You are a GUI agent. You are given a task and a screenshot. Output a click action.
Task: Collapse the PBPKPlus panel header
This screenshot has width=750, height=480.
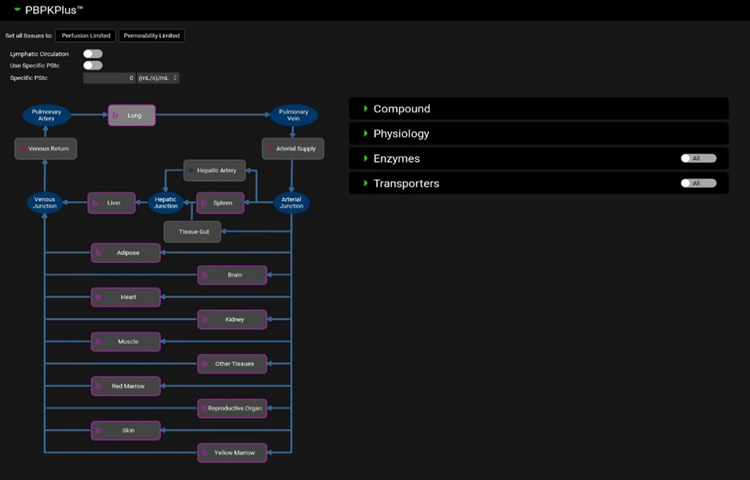17,9
